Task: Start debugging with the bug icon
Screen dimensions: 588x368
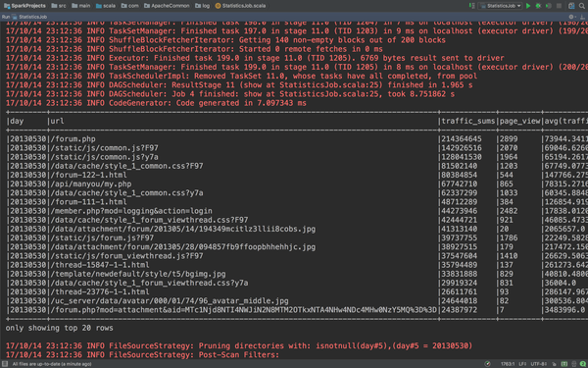Action: click(x=538, y=6)
